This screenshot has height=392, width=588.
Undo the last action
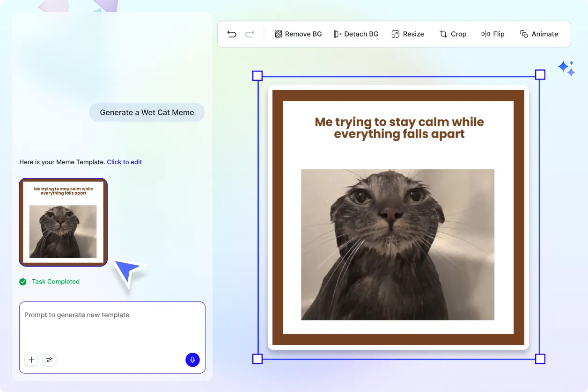coord(232,34)
